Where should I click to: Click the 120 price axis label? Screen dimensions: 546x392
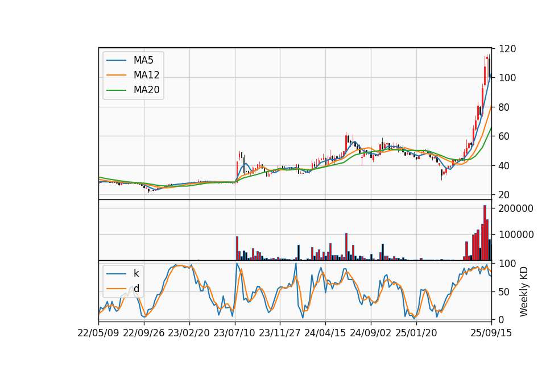pos(507,49)
